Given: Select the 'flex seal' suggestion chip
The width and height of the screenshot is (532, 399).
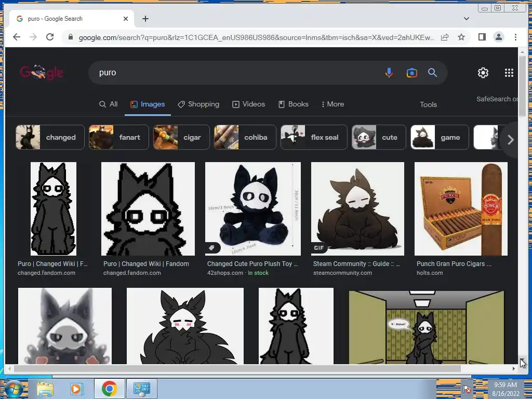Looking at the screenshot, I should [x=314, y=137].
